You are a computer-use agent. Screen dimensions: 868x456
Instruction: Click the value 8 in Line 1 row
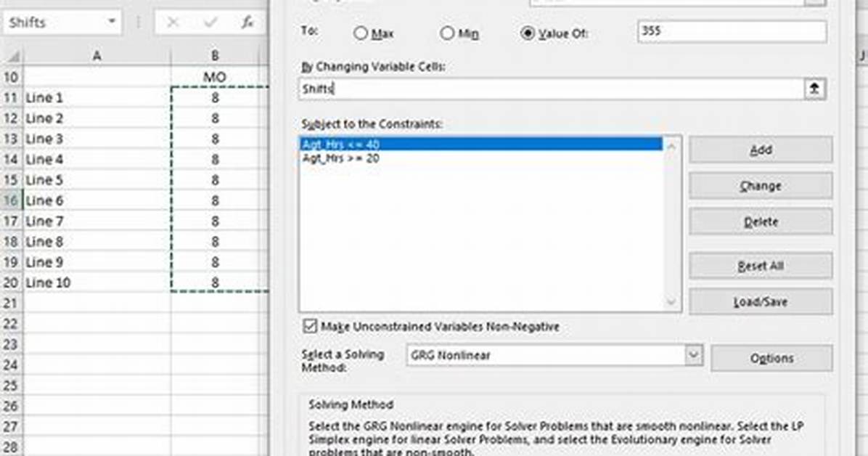tap(215, 97)
